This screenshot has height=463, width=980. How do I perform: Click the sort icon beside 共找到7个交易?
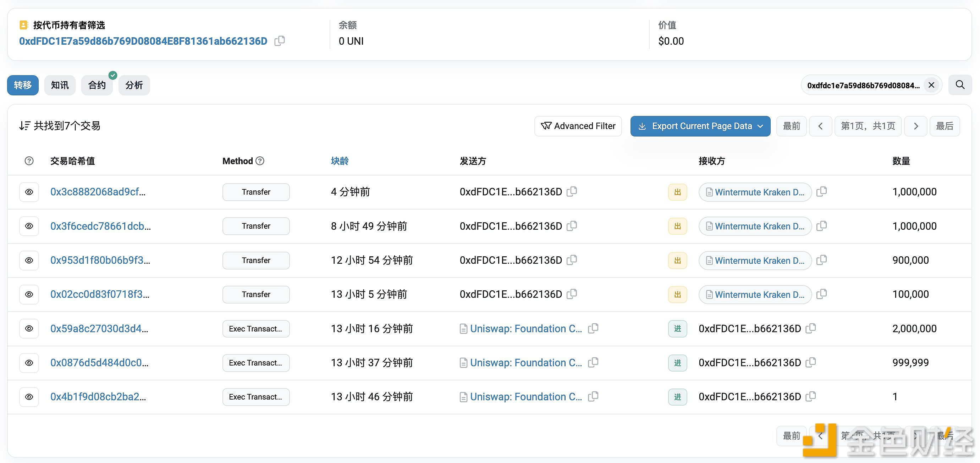[24, 125]
